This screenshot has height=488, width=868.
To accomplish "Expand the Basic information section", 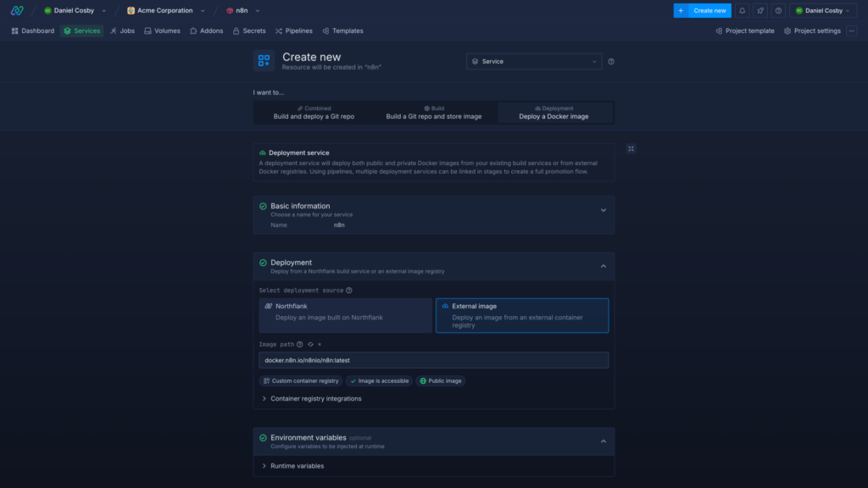I will 603,210.
